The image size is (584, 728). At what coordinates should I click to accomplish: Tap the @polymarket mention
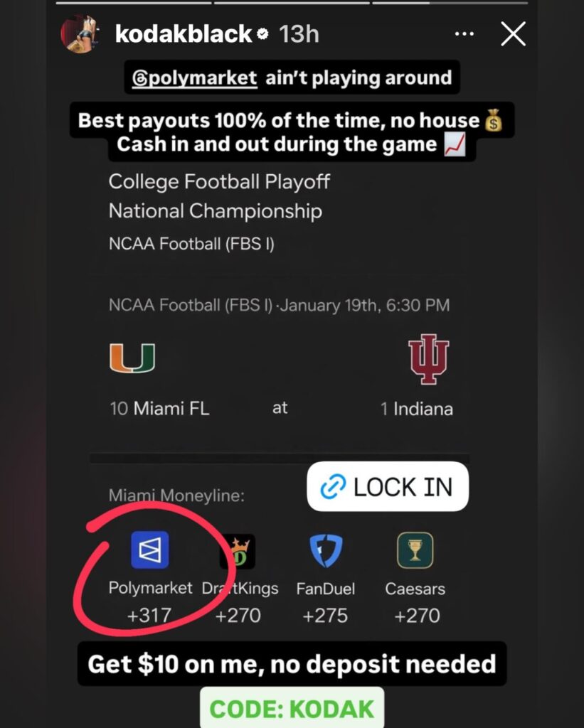tap(195, 77)
